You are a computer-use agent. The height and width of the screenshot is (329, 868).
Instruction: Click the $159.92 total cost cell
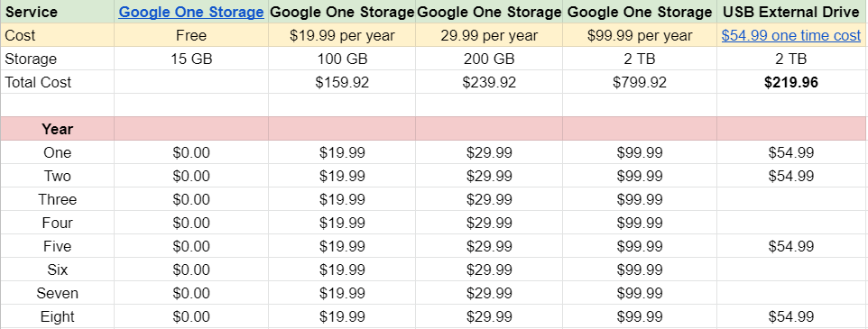click(x=342, y=82)
